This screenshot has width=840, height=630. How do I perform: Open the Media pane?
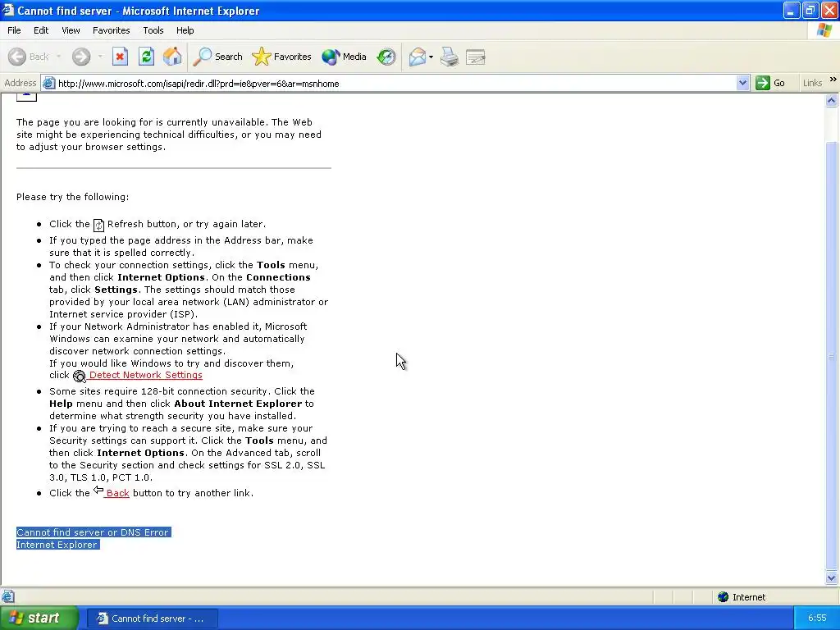(x=344, y=57)
